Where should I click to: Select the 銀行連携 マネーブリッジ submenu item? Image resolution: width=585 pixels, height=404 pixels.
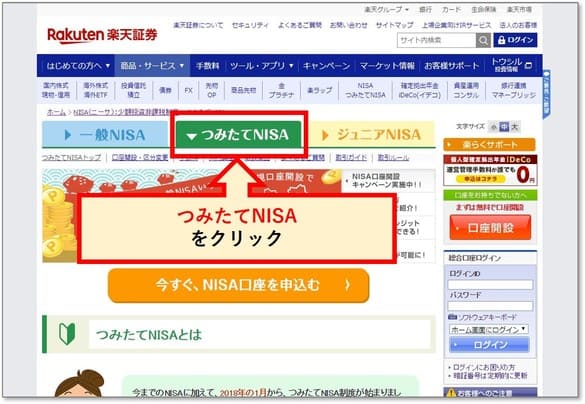[x=514, y=90]
